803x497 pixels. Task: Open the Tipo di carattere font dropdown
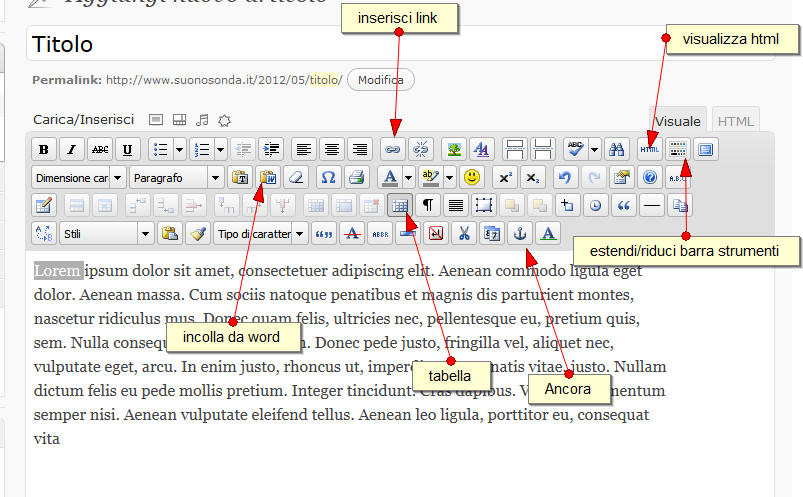point(261,234)
